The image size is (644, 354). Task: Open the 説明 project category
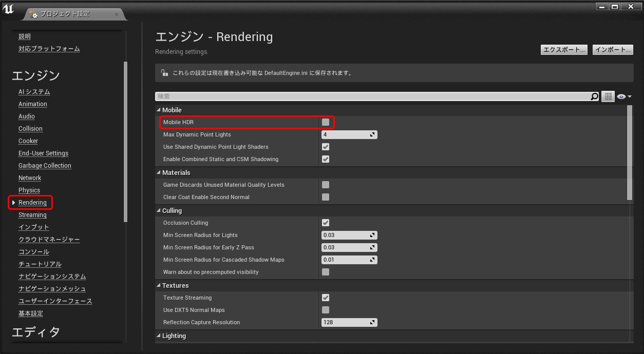[x=25, y=36]
